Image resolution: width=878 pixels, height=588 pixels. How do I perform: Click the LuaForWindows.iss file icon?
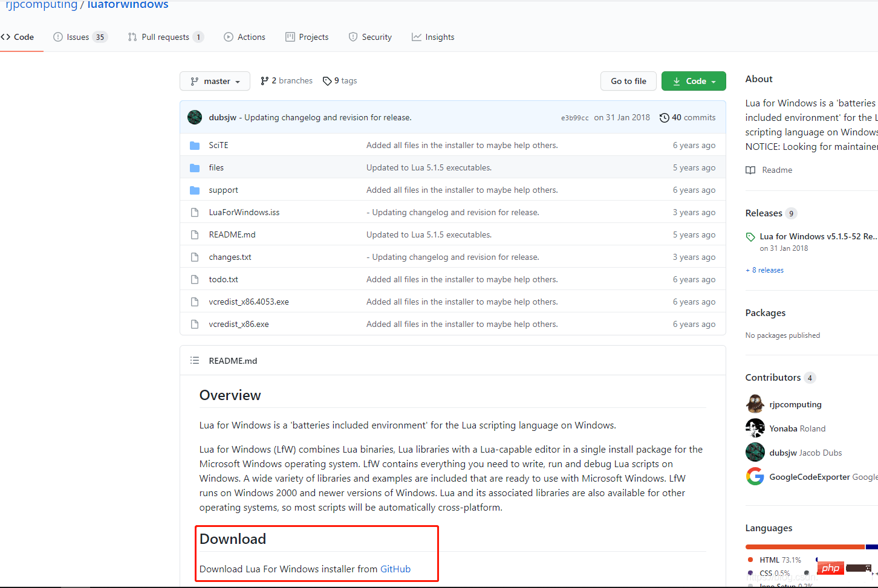coord(195,213)
